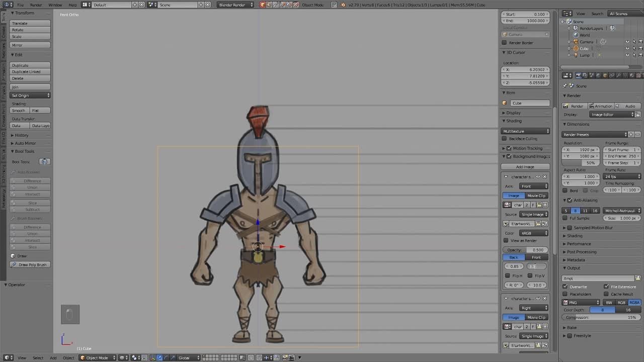The height and width of the screenshot is (362, 644).
Task: Select the Scene properties tab icon
Action: tap(591, 75)
